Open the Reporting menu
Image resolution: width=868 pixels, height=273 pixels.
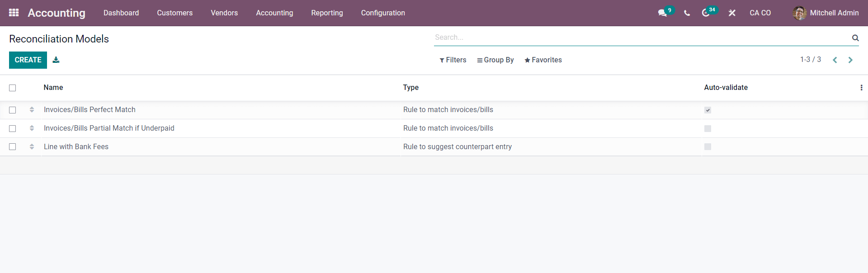click(x=327, y=13)
